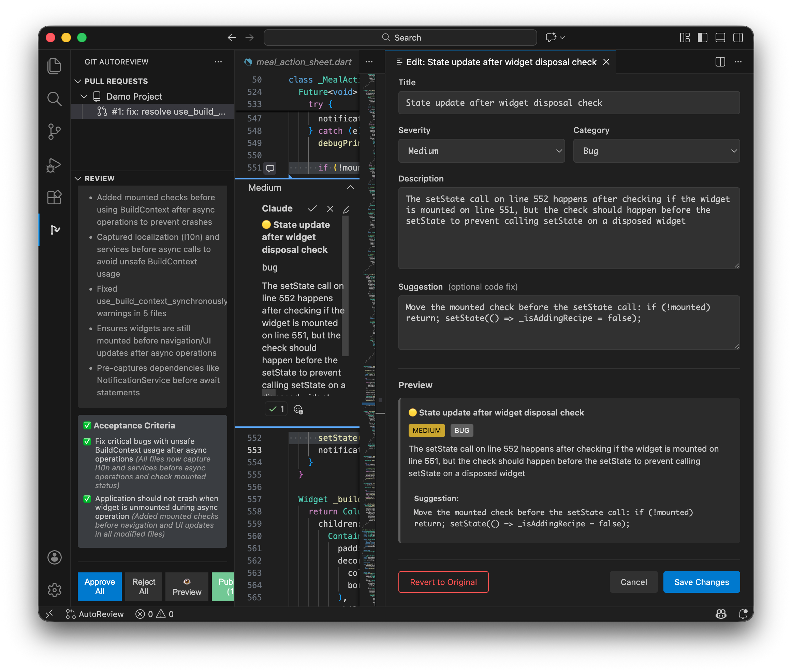Viewport: 792px width, 672px height.
Task: Check the 'Fix critical bugs' acceptance criterion
Action: (87, 441)
